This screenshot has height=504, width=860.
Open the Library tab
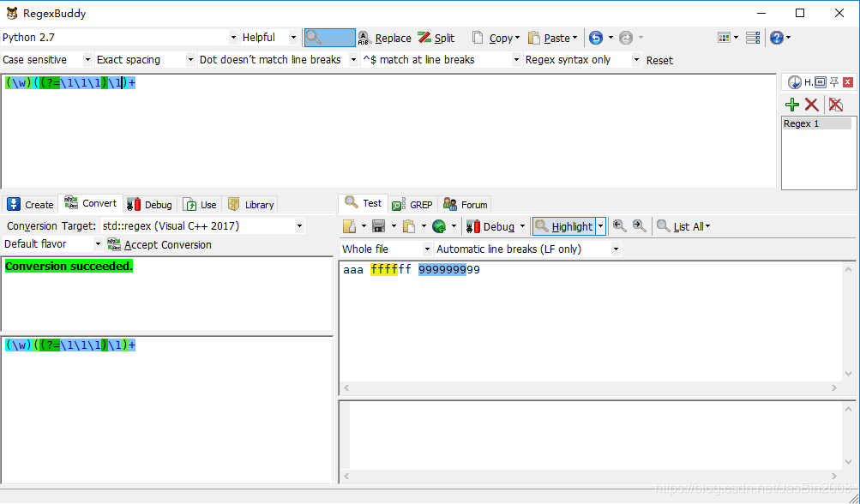[250, 205]
